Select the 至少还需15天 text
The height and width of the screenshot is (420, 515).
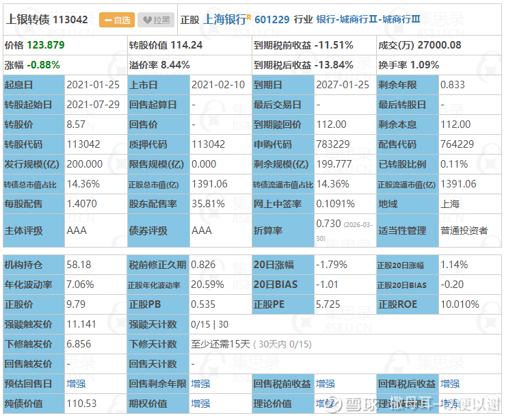[220, 344]
